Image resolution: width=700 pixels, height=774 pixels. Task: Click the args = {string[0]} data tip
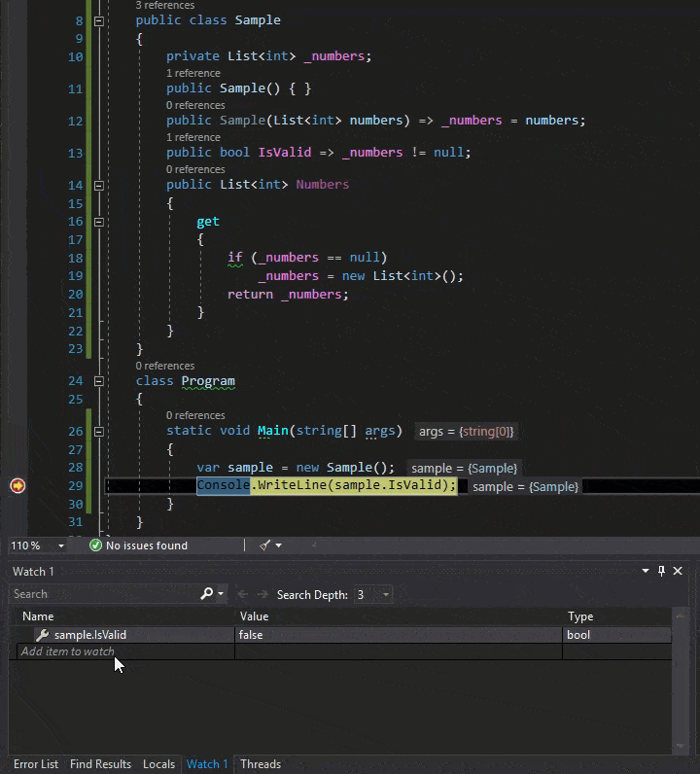[x=466, y=432]
